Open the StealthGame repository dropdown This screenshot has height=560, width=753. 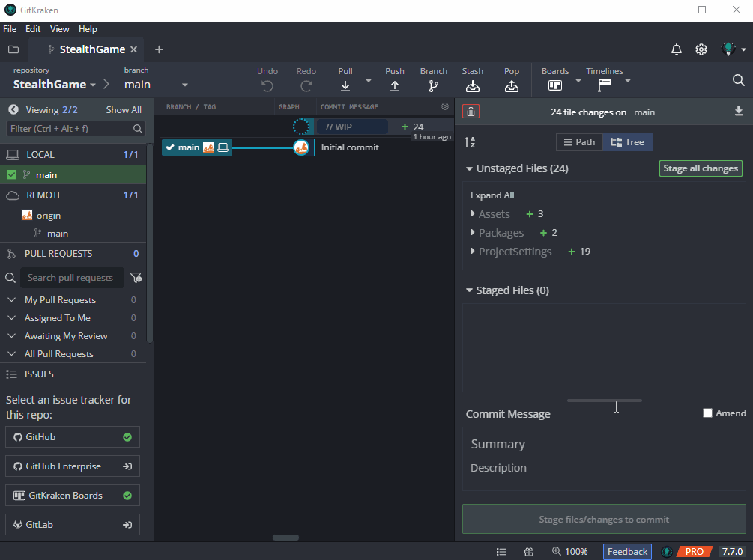point(93,85)
